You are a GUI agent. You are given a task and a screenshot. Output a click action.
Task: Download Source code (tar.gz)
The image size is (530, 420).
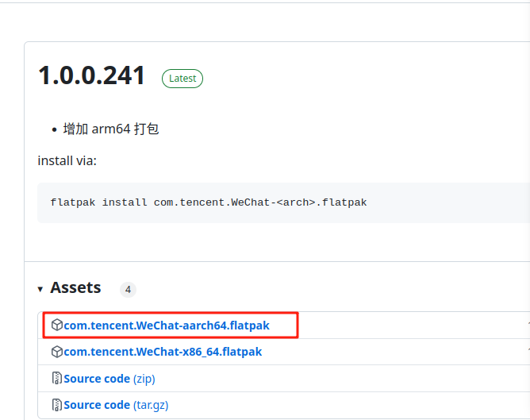(116, 405)
